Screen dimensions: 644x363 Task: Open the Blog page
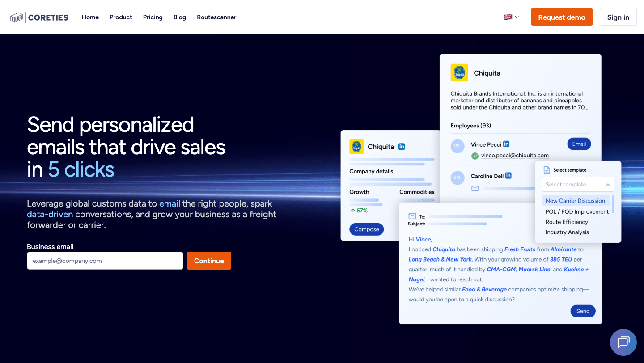pyautogui.click(x=180, y=17)
